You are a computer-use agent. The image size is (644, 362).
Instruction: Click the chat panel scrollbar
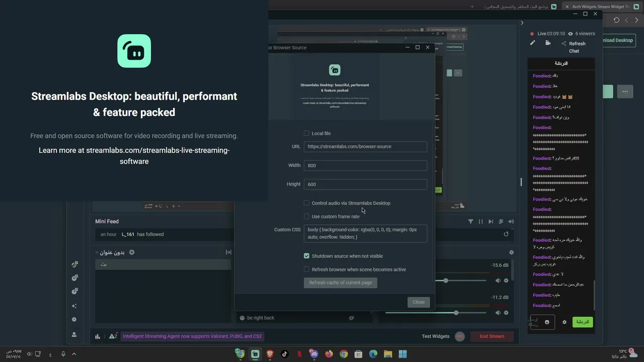point(595,295)
